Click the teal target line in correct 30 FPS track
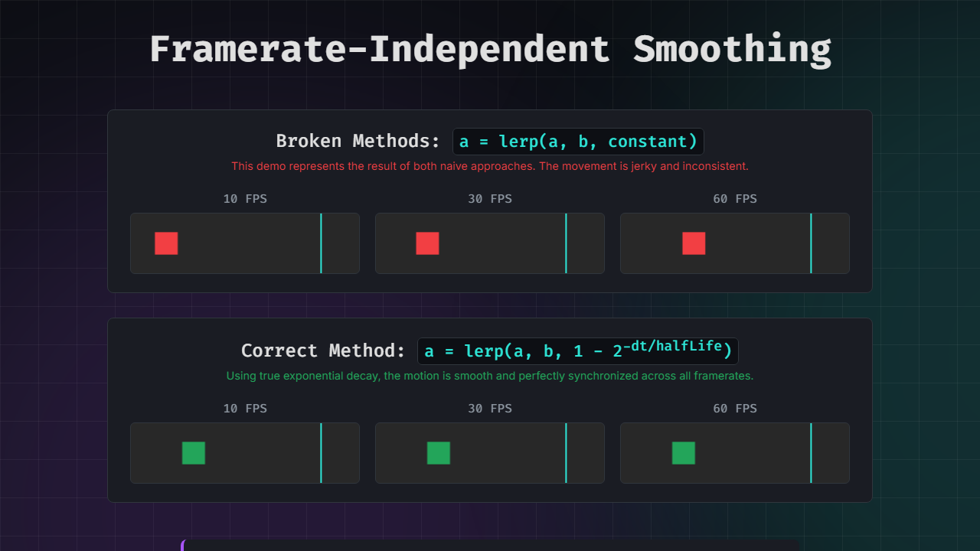The width and height of the screenshot is (980, 551). pos(566,453)
